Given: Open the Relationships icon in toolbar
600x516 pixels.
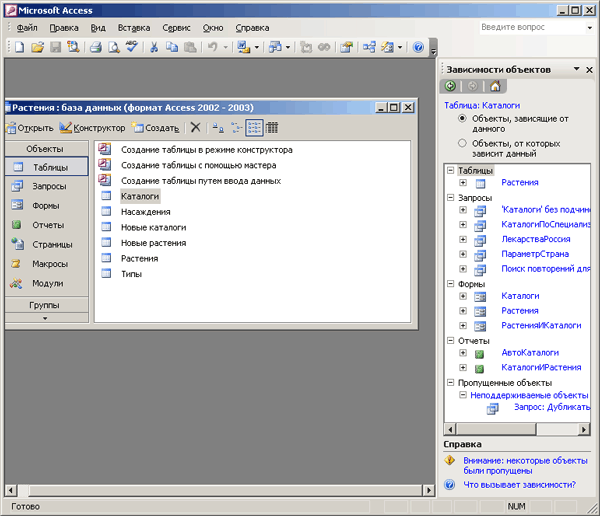Looking at the screenshot, I should tap(369, 47).
